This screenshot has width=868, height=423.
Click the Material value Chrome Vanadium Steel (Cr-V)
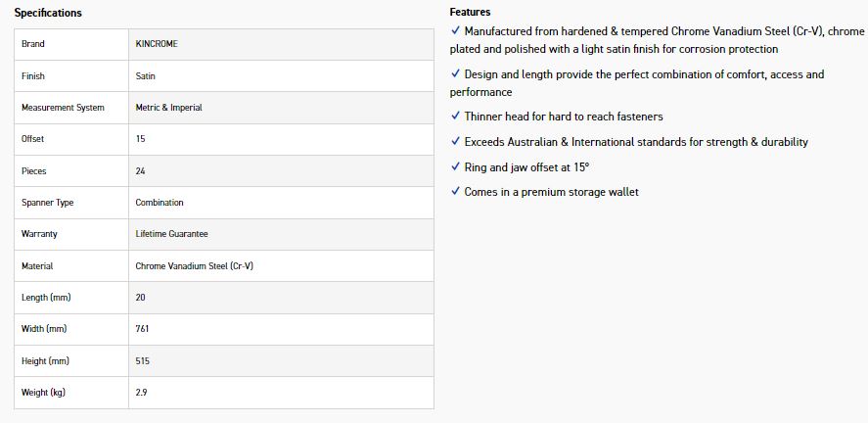195,266
